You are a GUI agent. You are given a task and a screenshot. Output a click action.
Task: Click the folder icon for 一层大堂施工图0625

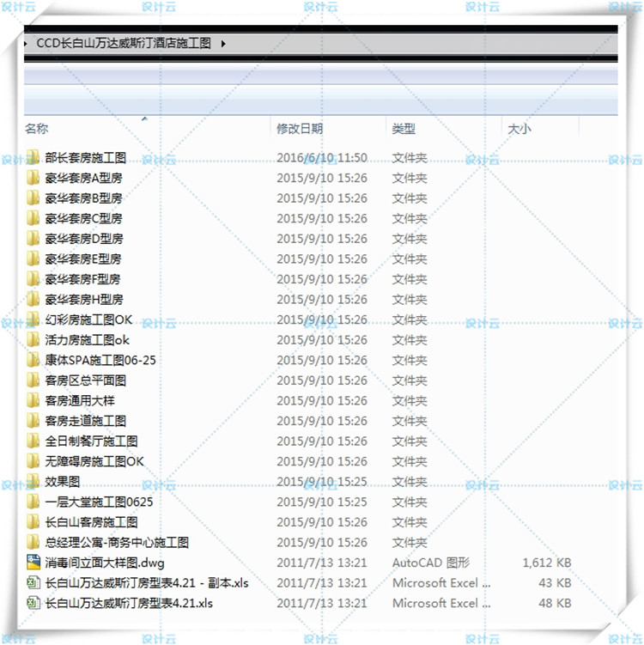(x=33, y=502)
